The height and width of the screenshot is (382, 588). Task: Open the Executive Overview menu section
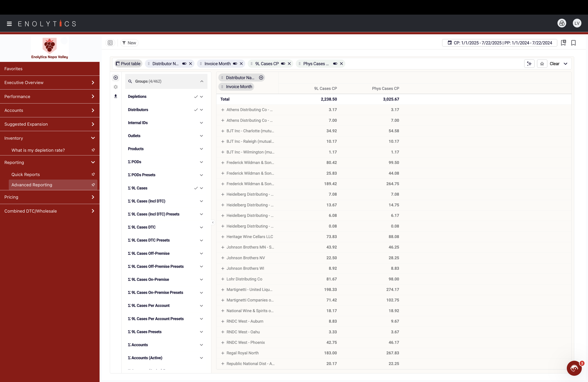click(x=49, y=83)
